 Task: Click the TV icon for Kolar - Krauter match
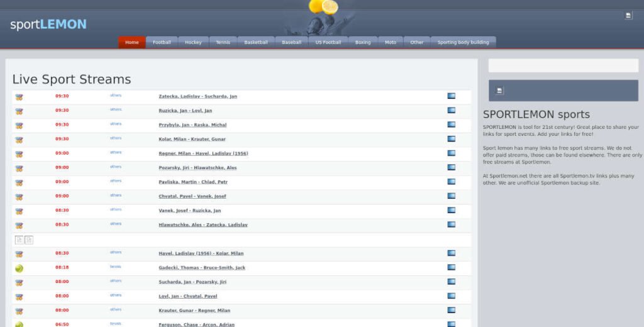pos(451,138)
